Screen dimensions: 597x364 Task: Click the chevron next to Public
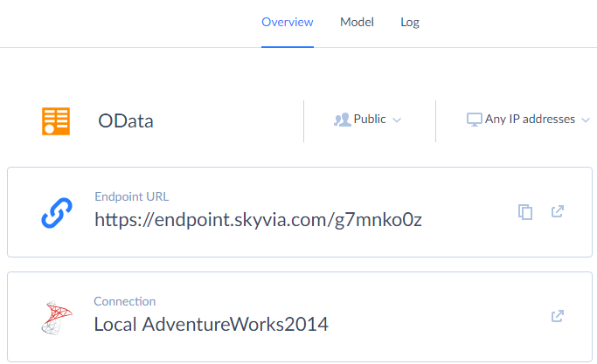point(397,120)
